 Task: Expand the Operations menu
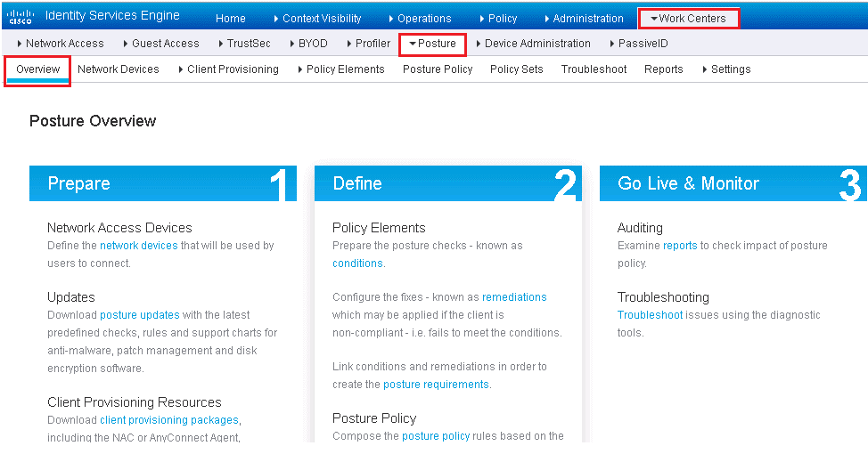click(x=420, y=18)
